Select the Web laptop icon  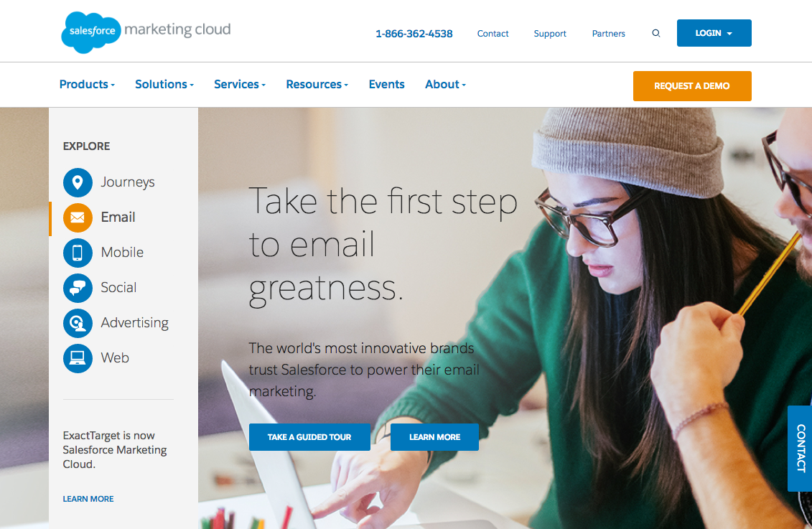[x=78, y=358]
